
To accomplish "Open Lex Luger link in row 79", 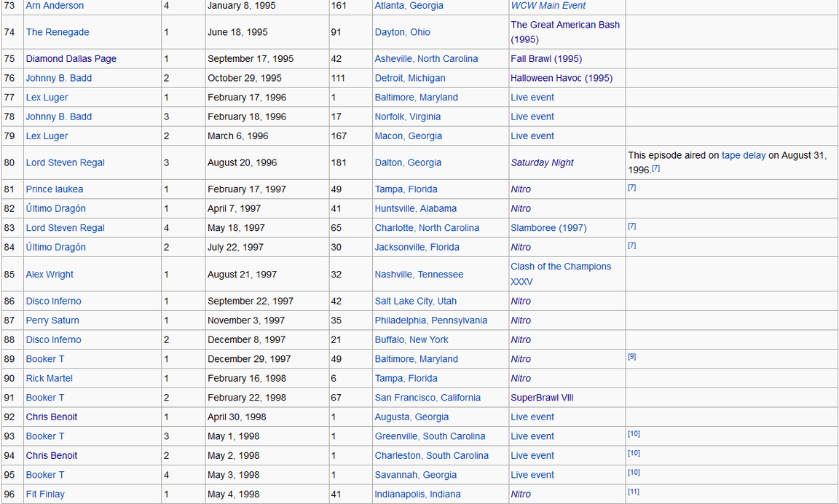I will (x=47, y=136).
